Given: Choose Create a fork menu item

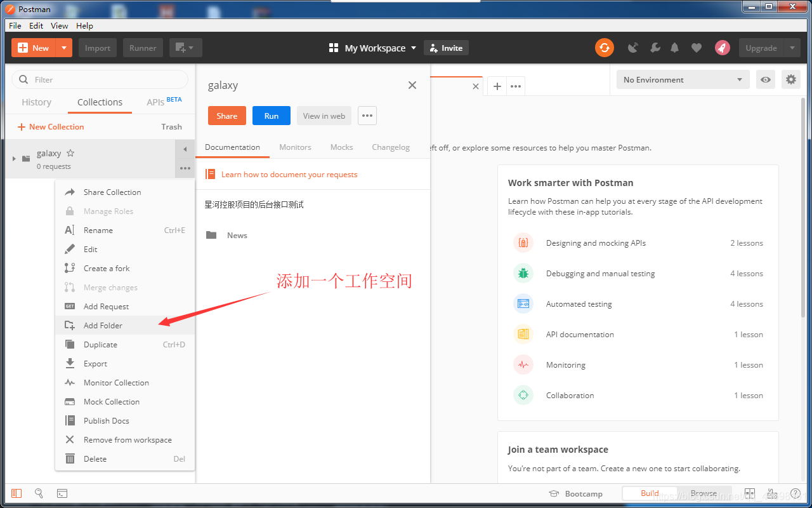Looking at the screenshot, I should tap(125, 268).
